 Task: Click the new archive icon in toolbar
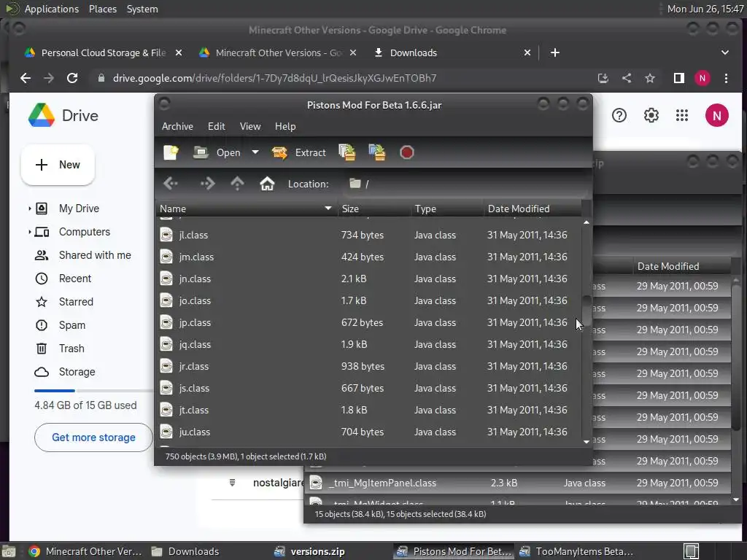[171, 152]
